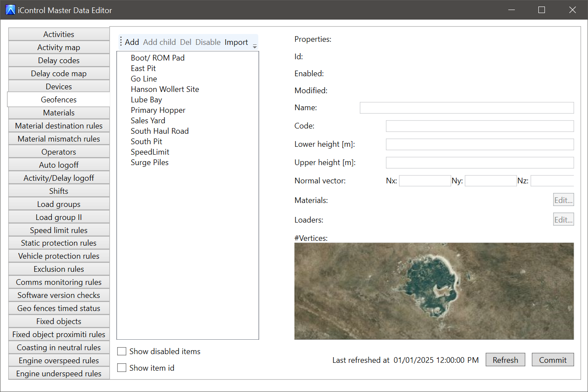This screenshot has height=392, width=588.
Task: Open Speed limit rules tab
Action: [x=59, y=230]
